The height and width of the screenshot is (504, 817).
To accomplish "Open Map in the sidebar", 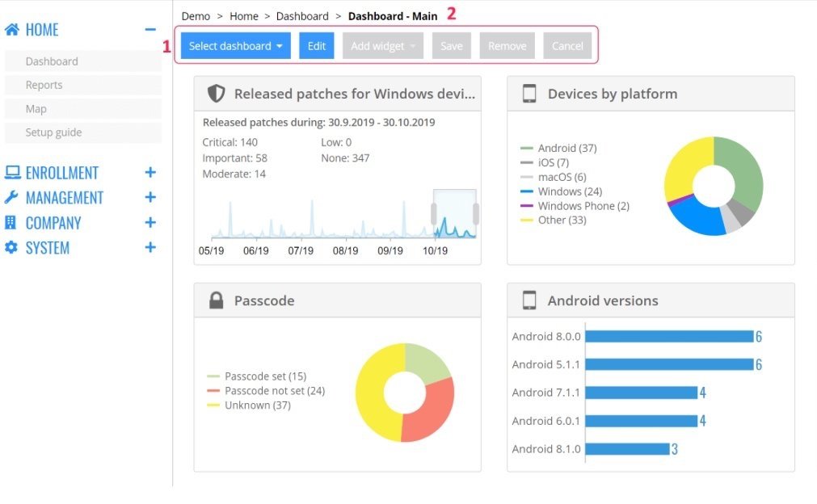I will pos(83,109).
